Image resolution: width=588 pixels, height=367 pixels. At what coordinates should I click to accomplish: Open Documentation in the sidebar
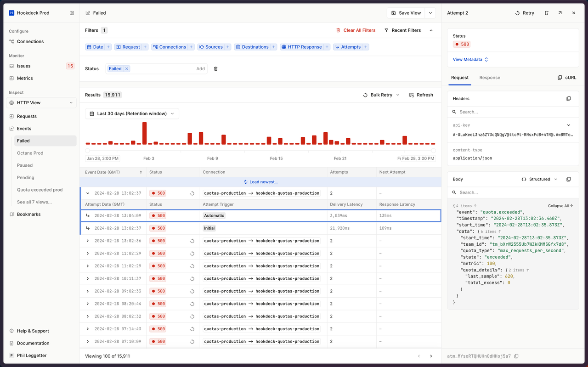click(x=41, y=343)
